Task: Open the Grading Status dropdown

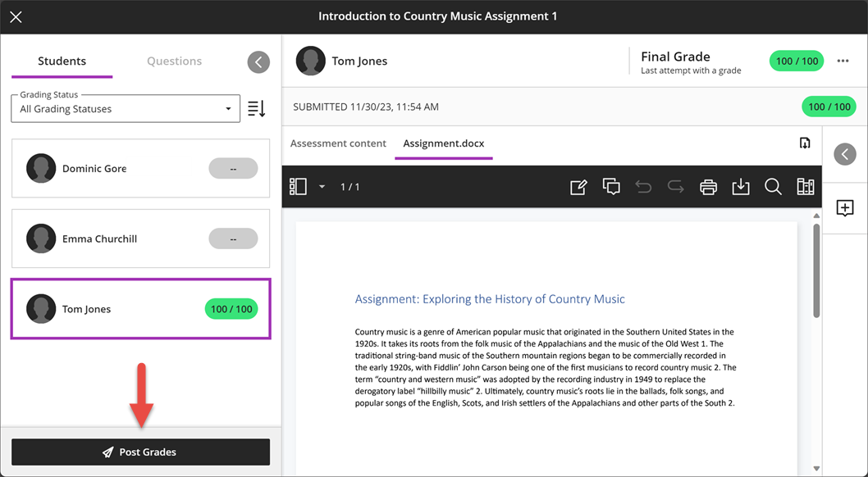Action: [x=126, y=109]
